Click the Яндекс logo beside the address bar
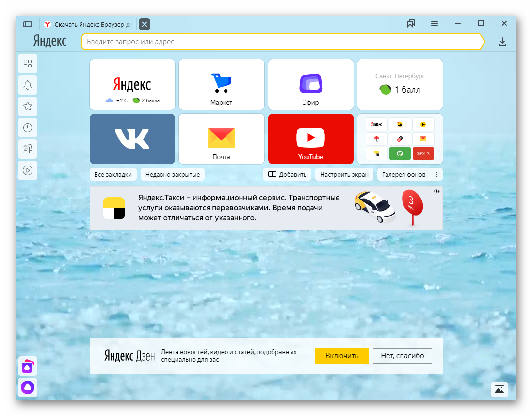532x416 pixels. coord(50,41)
